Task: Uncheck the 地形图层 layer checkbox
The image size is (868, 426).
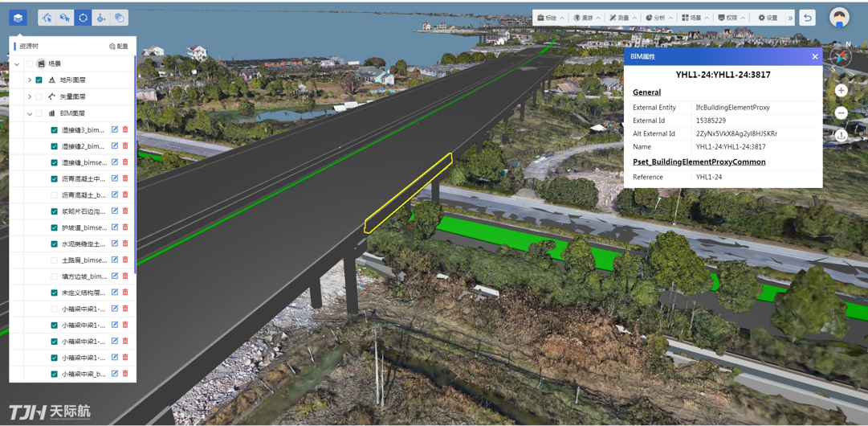Action: point(39,80)
